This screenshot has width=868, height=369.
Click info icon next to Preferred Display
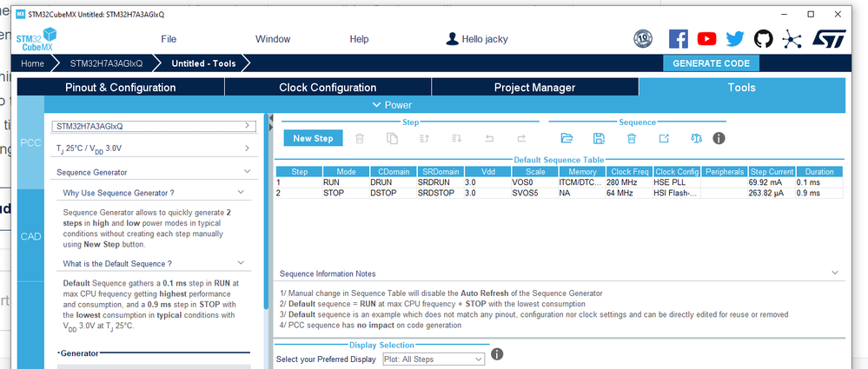coord(497,353)
